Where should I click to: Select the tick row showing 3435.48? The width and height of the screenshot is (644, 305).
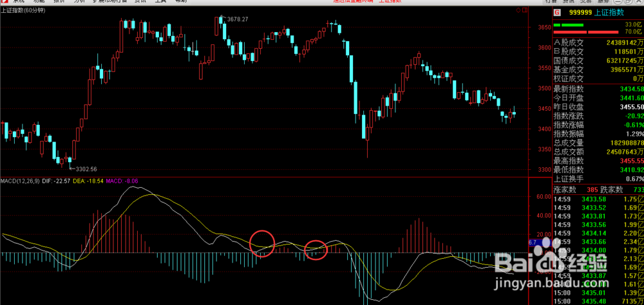point(598,301)
